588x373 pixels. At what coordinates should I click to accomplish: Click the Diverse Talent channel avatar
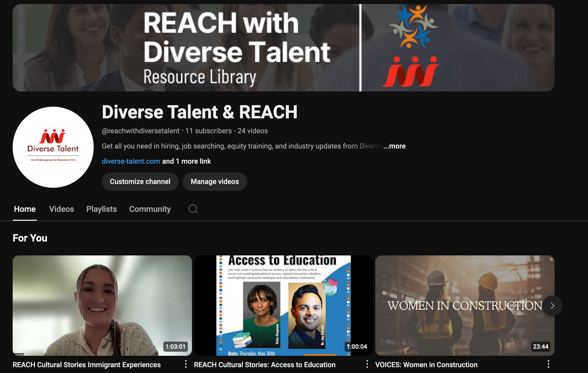tap(53, 147)
